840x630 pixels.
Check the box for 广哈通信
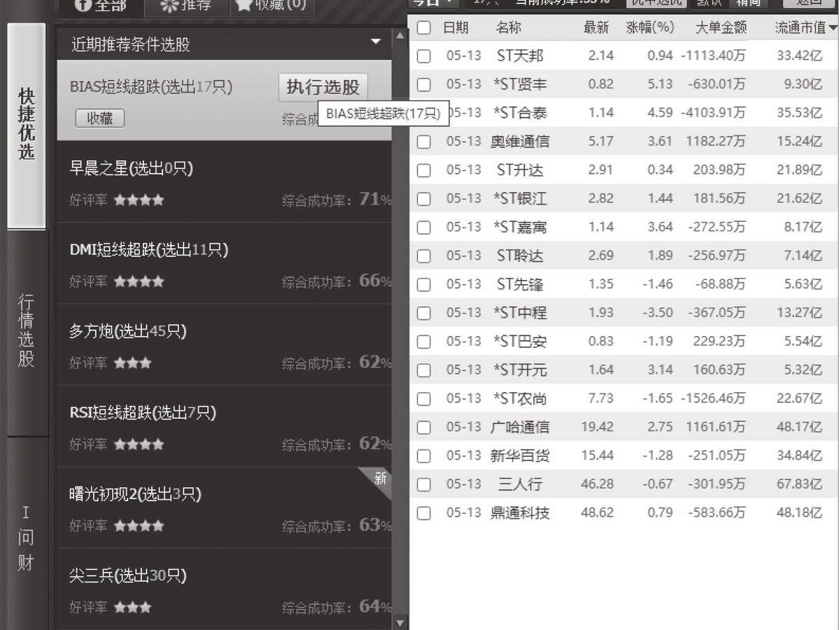point(423,428)
